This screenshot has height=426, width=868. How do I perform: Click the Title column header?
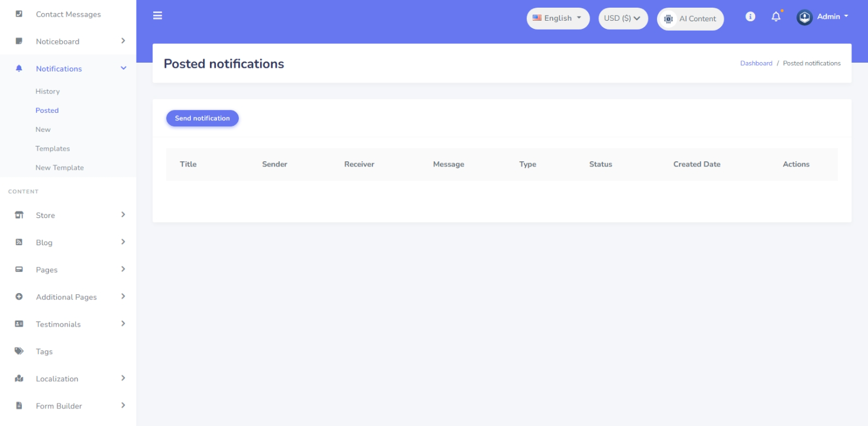click(188, 164)
